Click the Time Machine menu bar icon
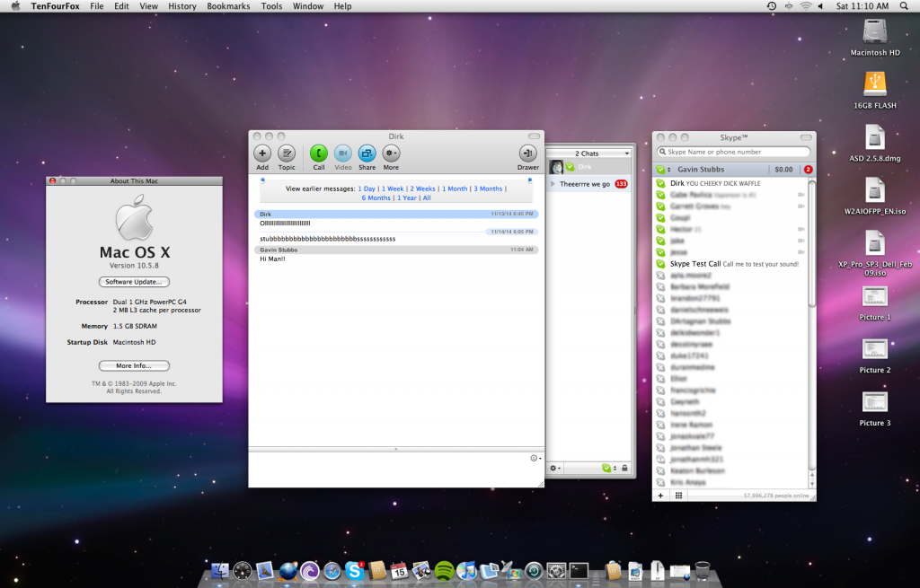 pos(771,6)
